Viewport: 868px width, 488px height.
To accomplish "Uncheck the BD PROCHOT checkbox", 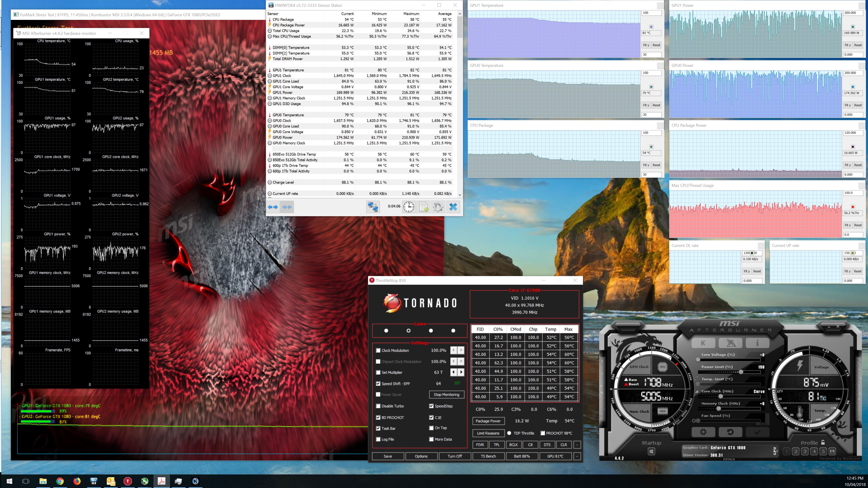I will coord(378,418).
